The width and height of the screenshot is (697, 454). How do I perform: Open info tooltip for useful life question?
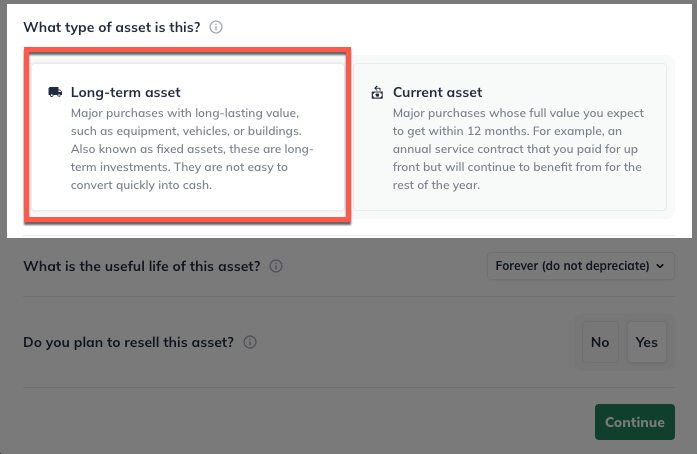[276, 266]
